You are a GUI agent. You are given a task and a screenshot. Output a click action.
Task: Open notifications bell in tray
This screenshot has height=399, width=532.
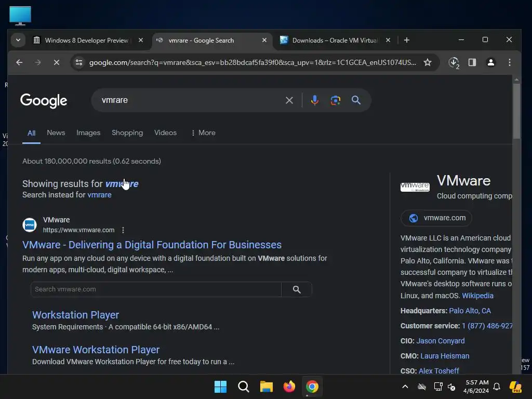[x=497, y=387]
